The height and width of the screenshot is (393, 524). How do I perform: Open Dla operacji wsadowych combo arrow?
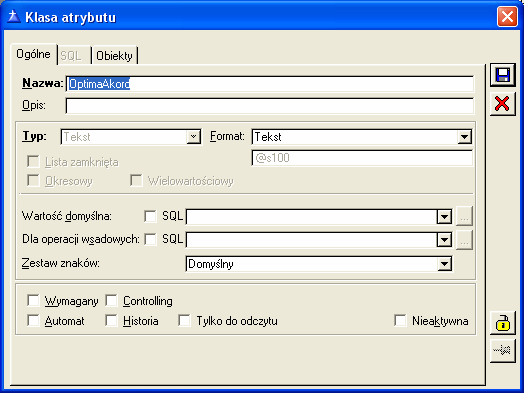coord(444,240)
